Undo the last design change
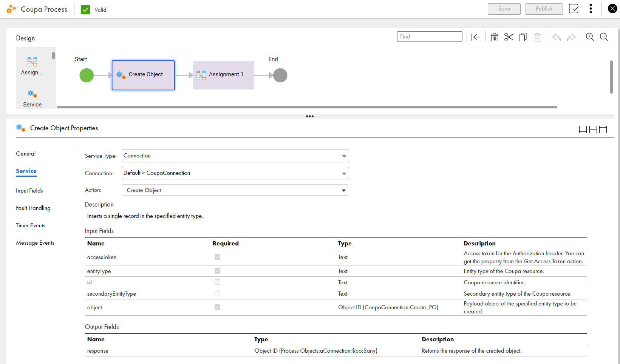The image size is (620, 364). pos(556,37)
